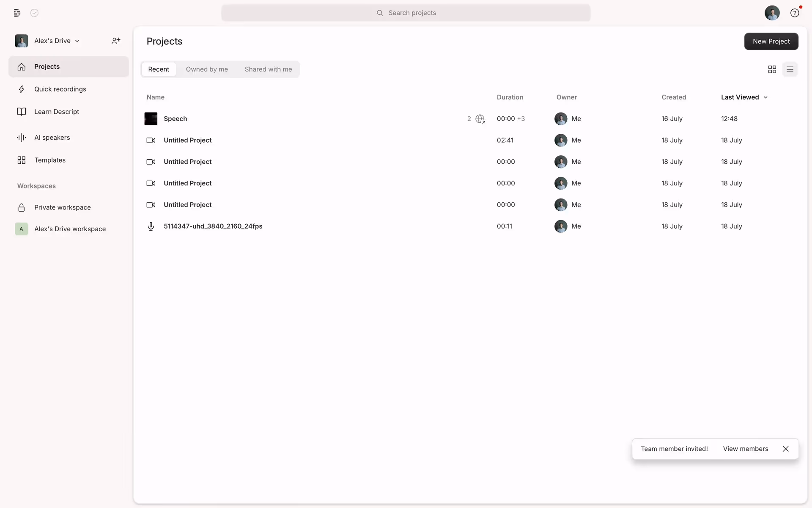The height and width of the screenshot is (508, 812).
Task: Switch to list view layout
Action: click(x=790, y=69)
